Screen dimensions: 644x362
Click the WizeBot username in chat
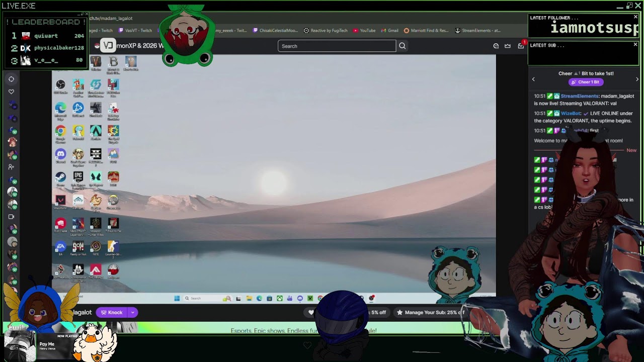571,113
